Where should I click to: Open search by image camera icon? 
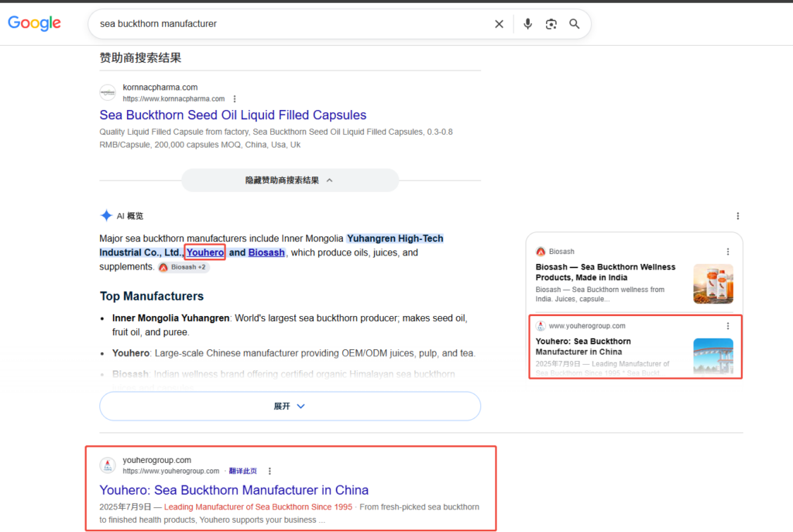coord(551,24)
